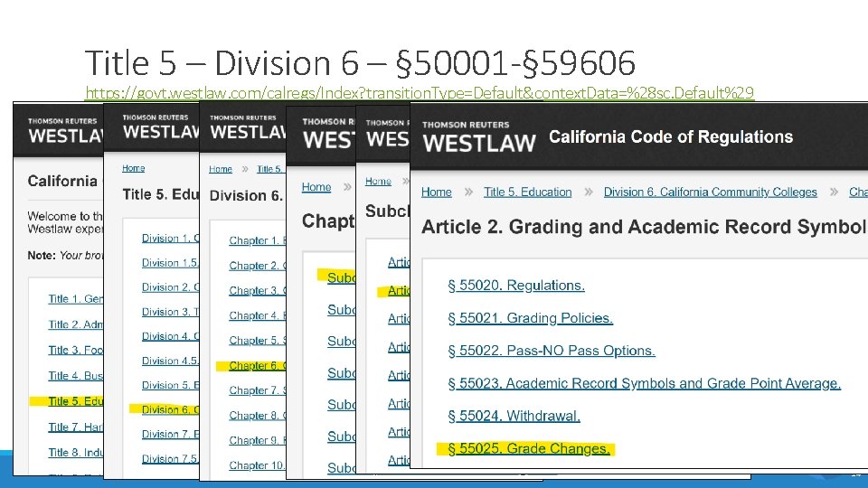Open Chapter 10 link in Division 6 window
The image size is (868, 488).
click(x=258, y=466)
